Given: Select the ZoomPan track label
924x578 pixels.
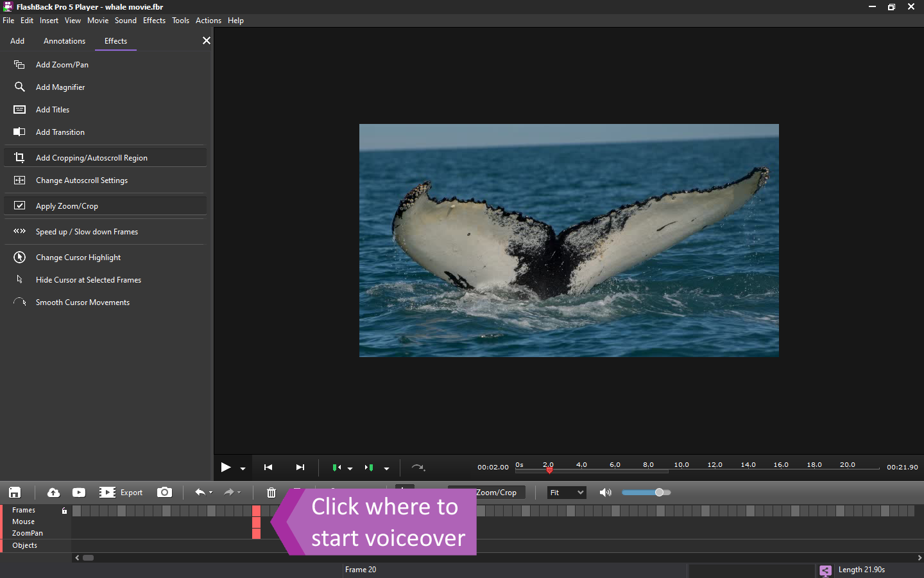Looking at the screenshot, I should [28, 533].
